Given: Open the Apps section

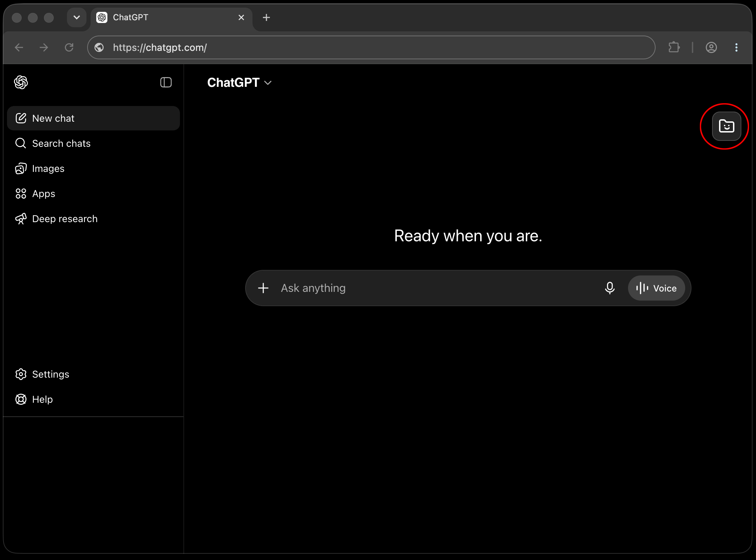Looking at the screenshot, I should pyautogui.click(x=93, y=194).
